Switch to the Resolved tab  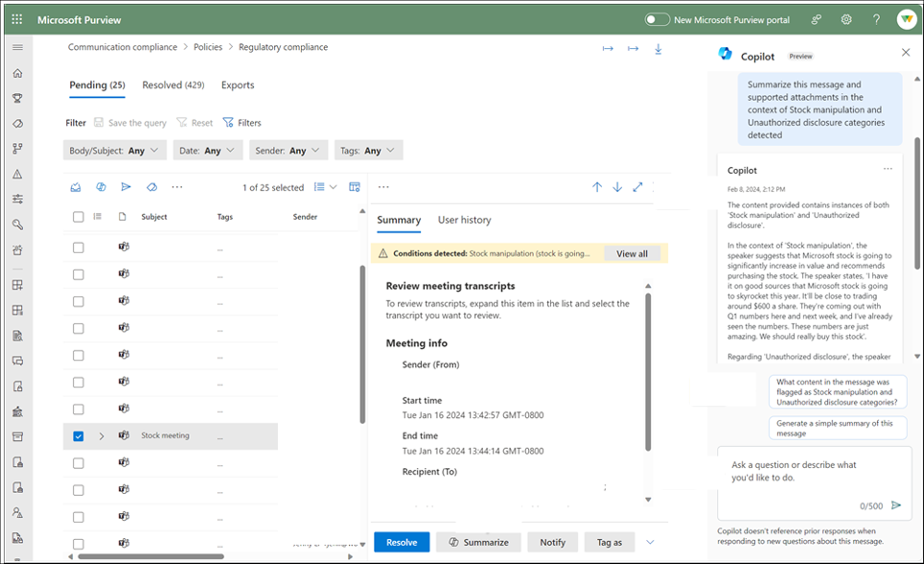pos(173,85)
